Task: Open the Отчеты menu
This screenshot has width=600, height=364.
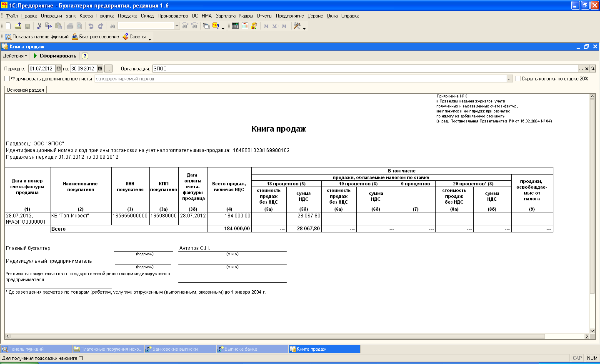Action: tap(264, 16)
